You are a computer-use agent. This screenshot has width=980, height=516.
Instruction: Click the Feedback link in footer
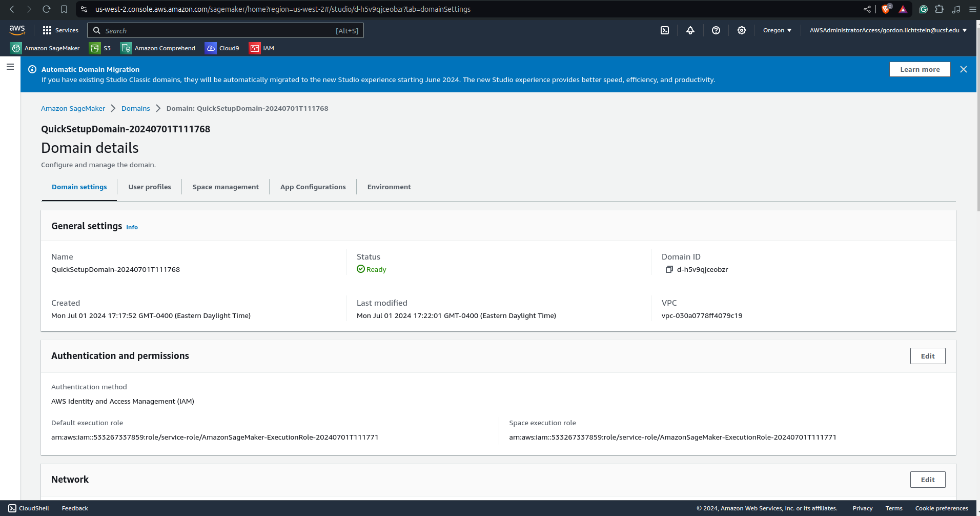75,508
